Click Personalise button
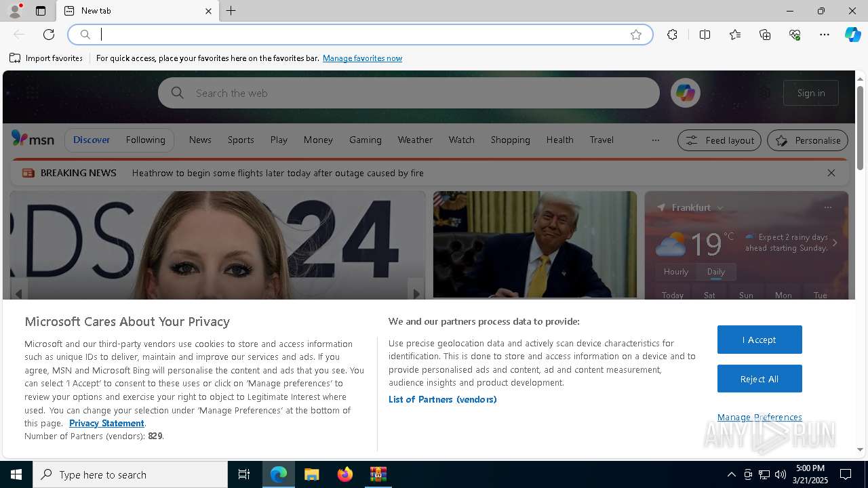Image resolution: width=868 pixels, height=488 pixels. (x=808, y=140)
